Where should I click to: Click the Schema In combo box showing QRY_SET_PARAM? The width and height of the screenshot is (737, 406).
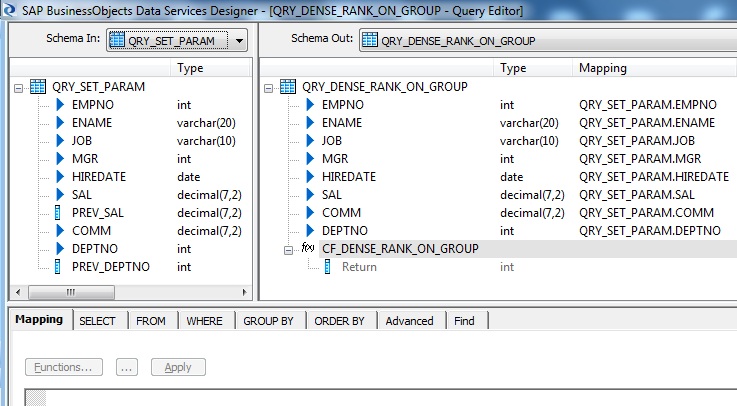[177, 40]
